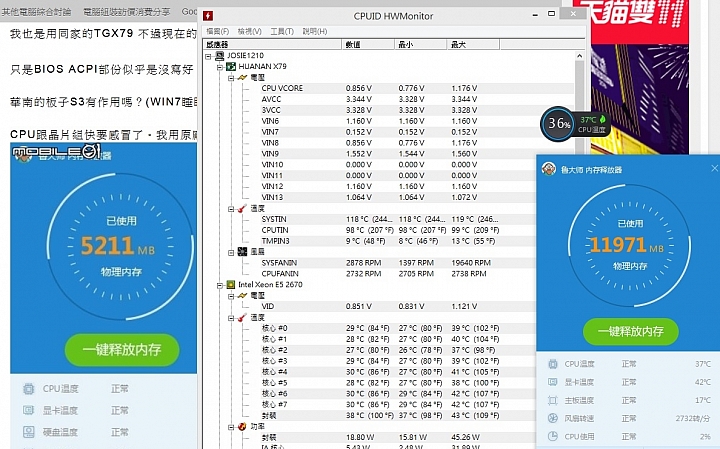Click the 鲁大师 monkey logo in the right panel

(548, 169)
